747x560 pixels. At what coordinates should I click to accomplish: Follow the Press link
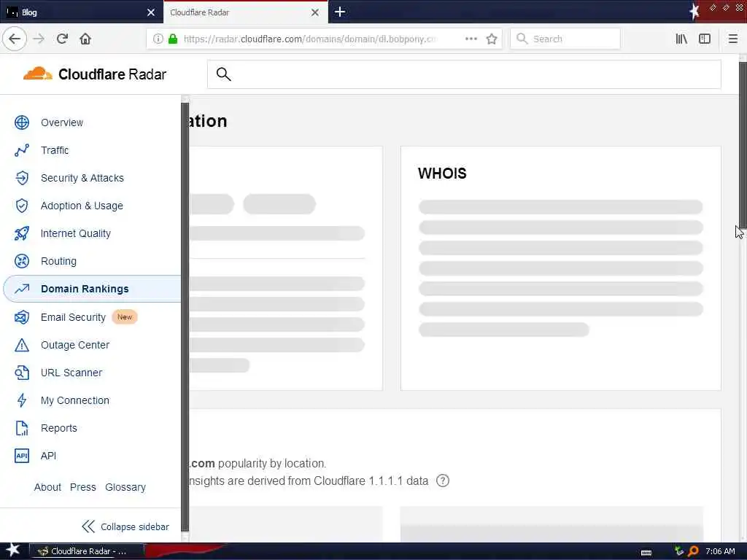coord(83,487)
